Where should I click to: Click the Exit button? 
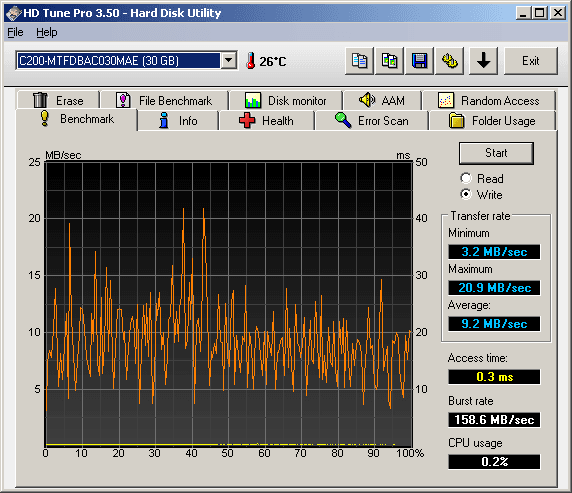pos(531,61)
